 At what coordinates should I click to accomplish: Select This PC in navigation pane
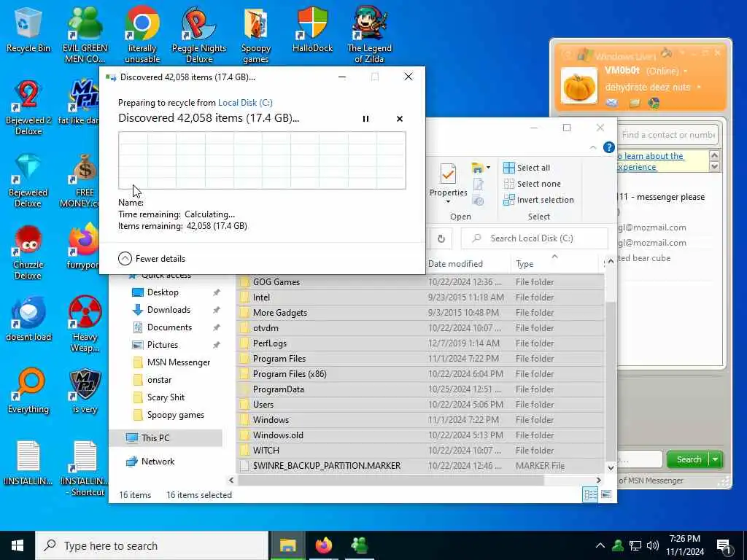pyautogui.click(x=166, y=438)
